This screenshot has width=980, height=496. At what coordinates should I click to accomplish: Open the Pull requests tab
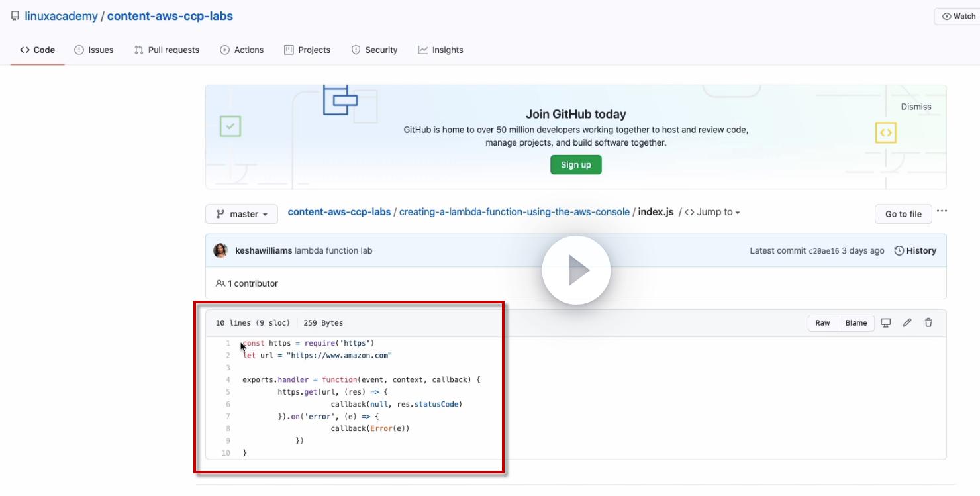167,50
